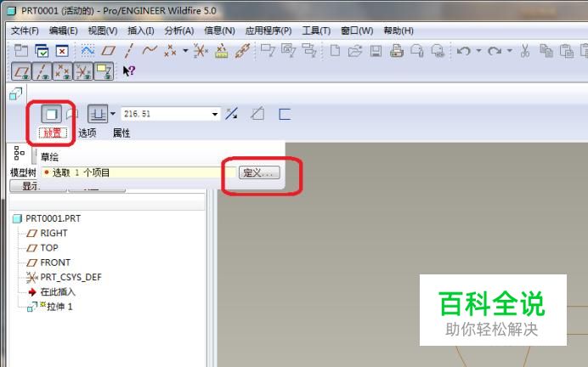The height and width of the screenshot is (367, 588).
Task: Click the sketch selection field '选取 1 个项目'
Action: [x=138, y=172]
